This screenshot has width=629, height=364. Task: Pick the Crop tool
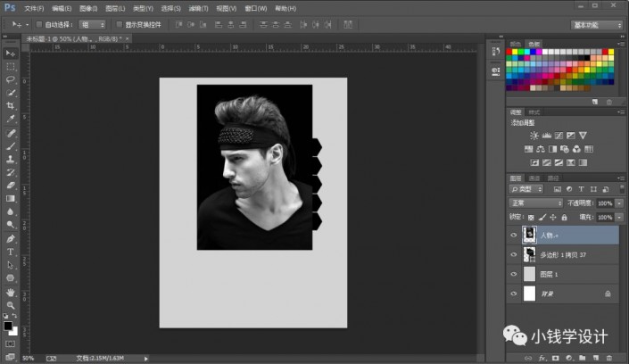[x=11, y=105]
